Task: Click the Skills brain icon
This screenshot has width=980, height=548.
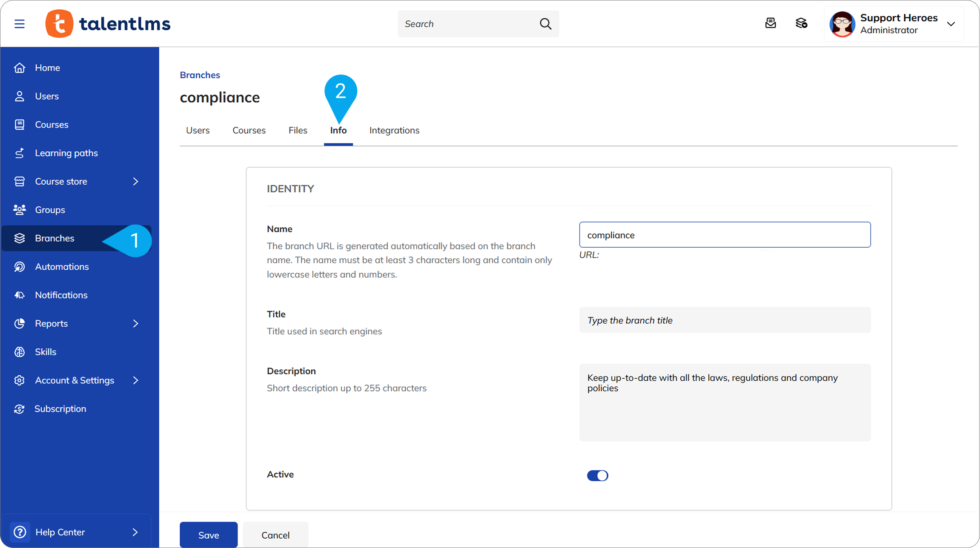Action: 20,352
